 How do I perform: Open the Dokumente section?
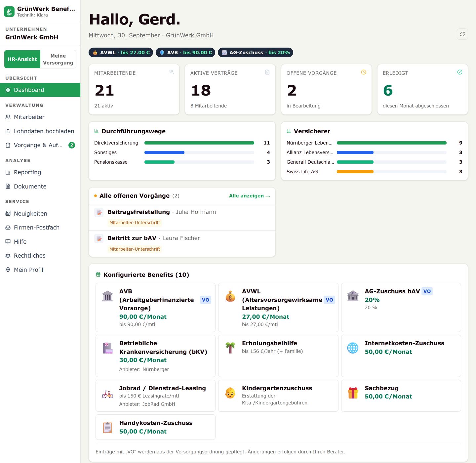pos(40,187)
